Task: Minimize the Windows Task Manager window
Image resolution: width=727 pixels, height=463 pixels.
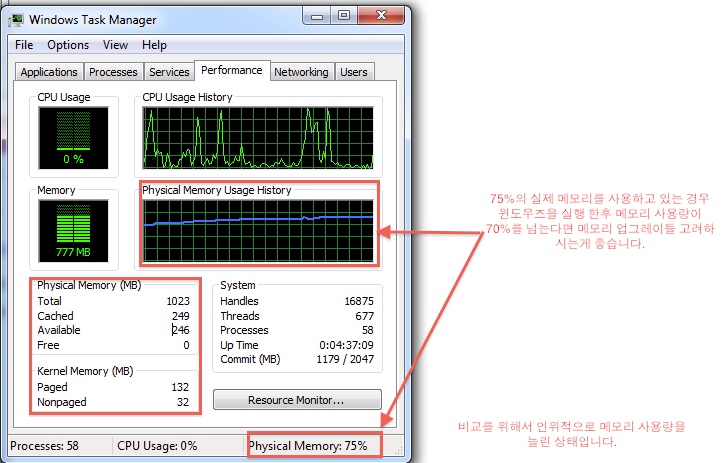Action: 317,16
